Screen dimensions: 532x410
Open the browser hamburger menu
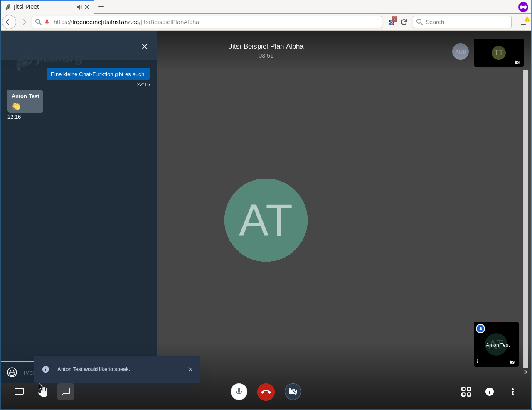pyautogui.click(x=523, y=22)
